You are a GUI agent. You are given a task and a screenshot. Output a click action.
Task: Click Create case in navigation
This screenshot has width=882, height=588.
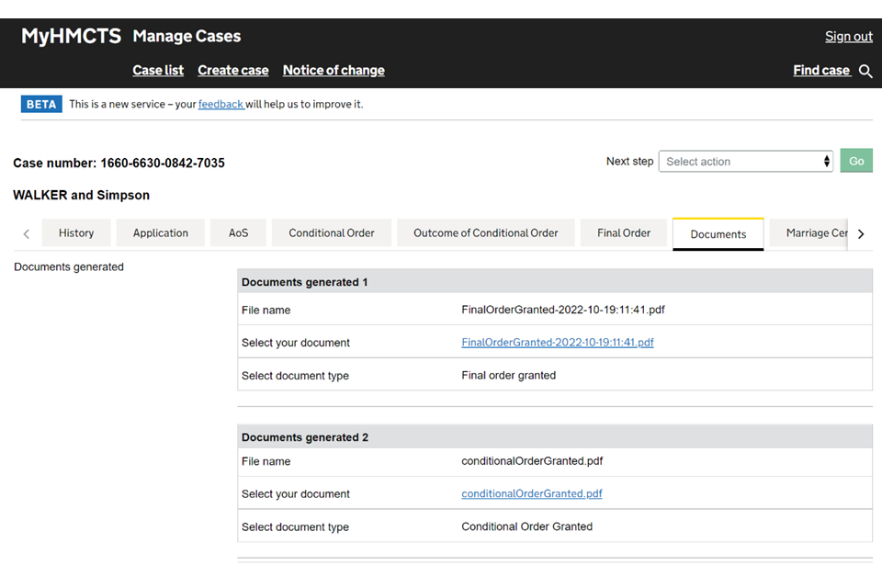pyautogui.click(x=232, y=71)
